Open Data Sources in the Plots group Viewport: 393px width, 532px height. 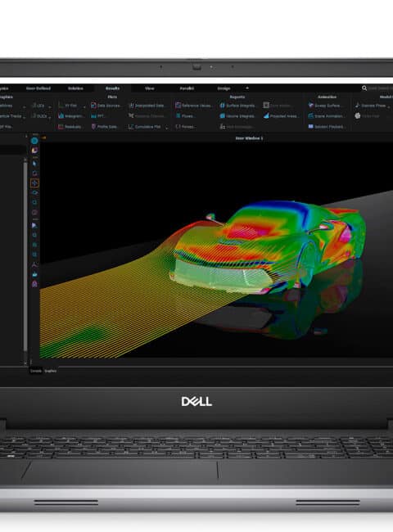106,106
